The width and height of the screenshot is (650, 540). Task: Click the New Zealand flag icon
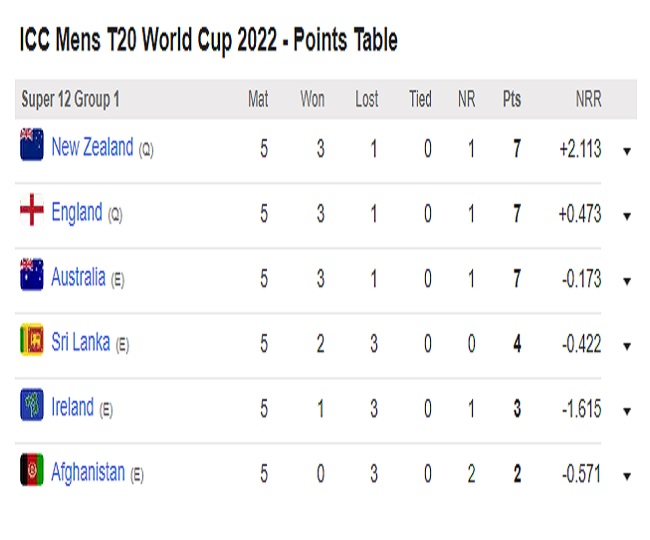click(x=32, y=147)
